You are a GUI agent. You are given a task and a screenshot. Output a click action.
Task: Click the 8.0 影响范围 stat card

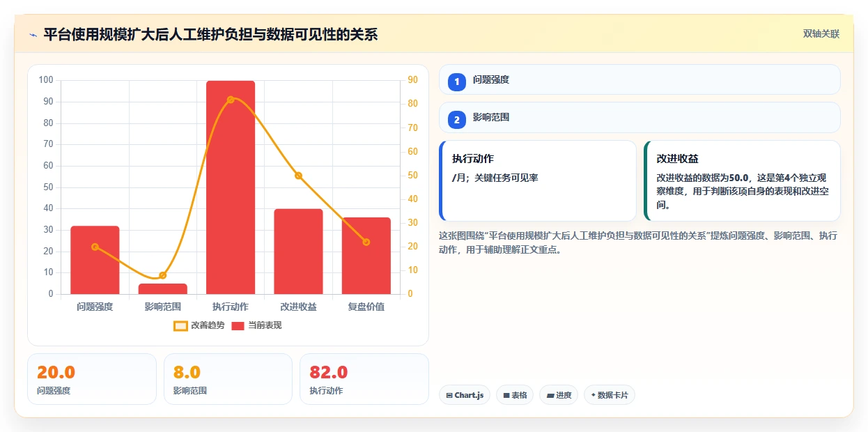pyautogui.click(x=228, y=379)
